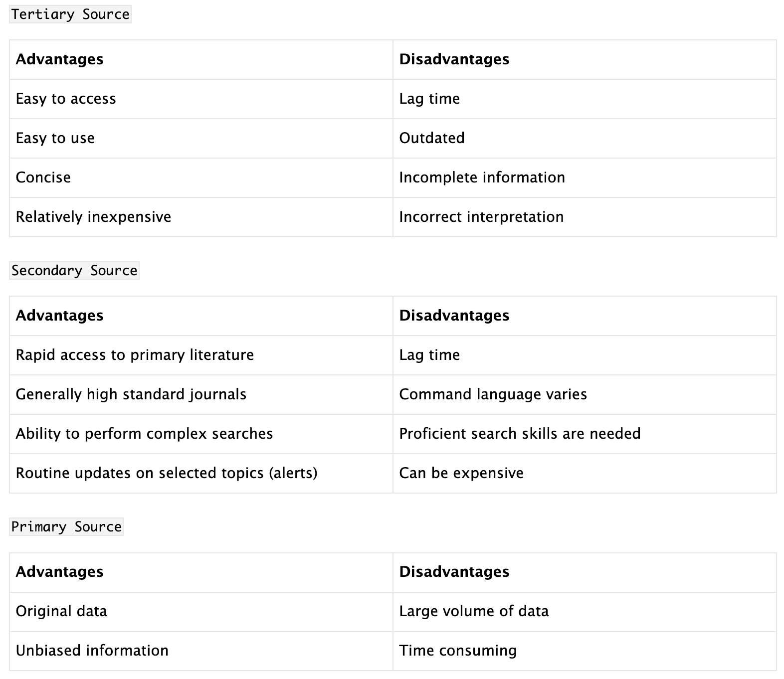Click the "Can be expensive" cell
The width and height of the screenshot is (784, 679).
pyautogui.click(x=461, y=473)
